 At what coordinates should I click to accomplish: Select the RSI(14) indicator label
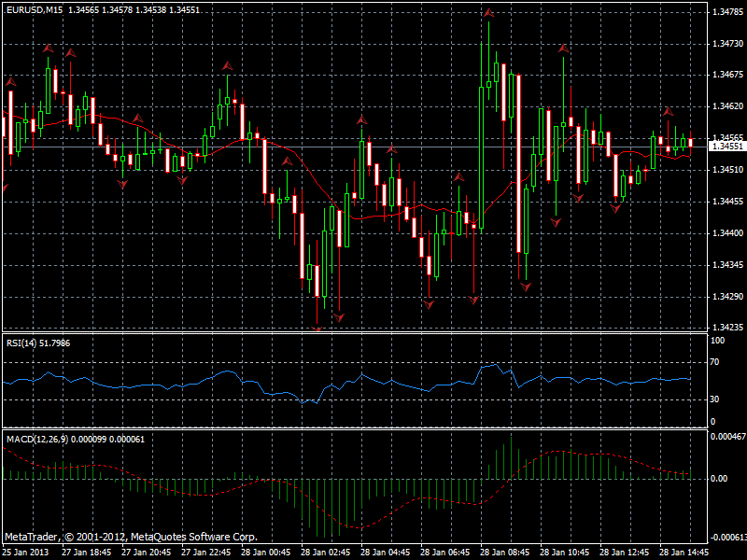click(38, 343)
